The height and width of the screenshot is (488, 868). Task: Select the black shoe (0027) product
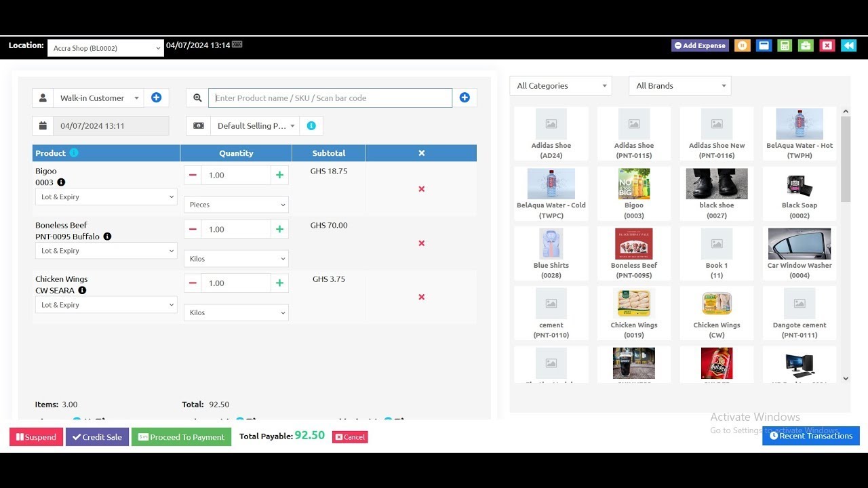click(x=717, y=193)
